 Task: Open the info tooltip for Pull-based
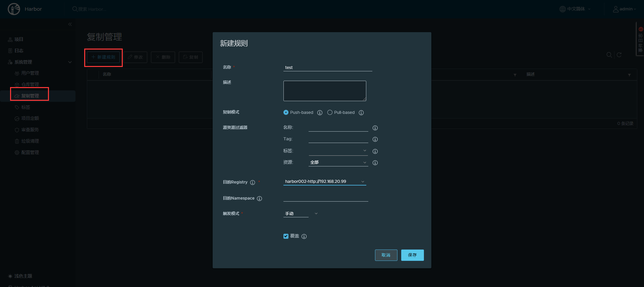pos(361,113)
